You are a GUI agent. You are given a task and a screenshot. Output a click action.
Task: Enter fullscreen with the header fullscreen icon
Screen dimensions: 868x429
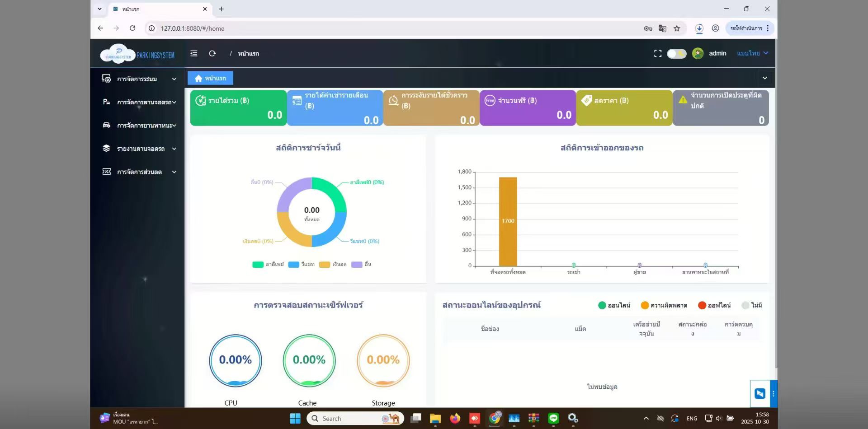pyautogui.click(x=658, y=53)
